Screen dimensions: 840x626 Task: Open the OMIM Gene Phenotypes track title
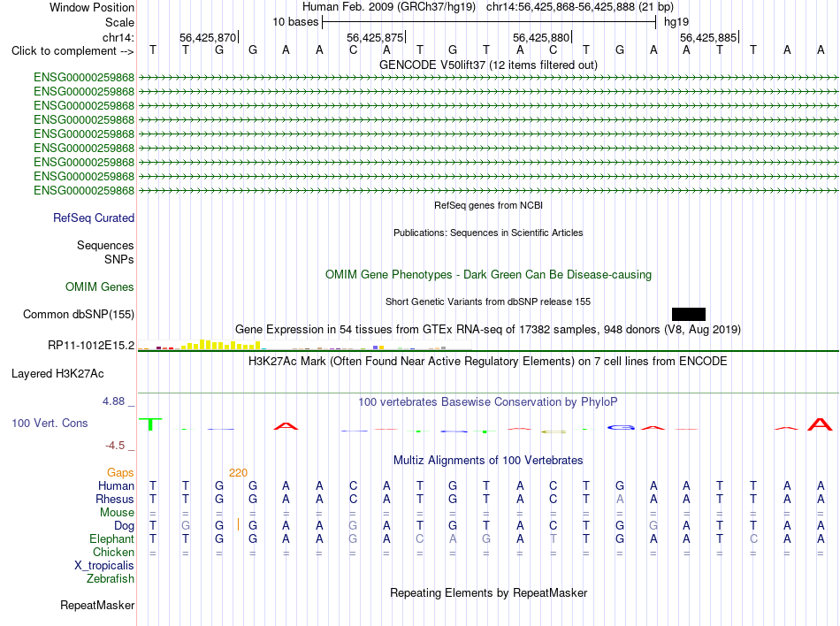click(488, 275)
